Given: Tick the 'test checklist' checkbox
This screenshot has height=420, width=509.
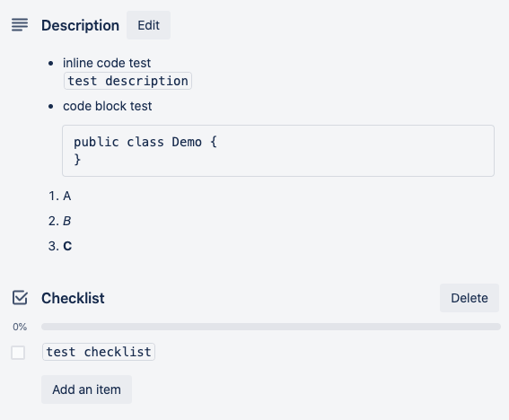Looking at the screenshot, I should click(18, 353).
